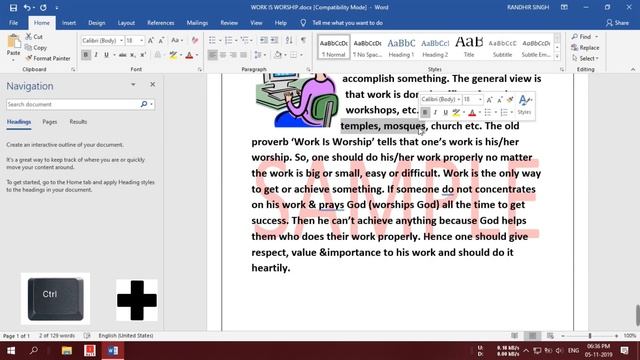Open Styles from the mini toolbar
The image size is (640, 360).
point(524,104)
